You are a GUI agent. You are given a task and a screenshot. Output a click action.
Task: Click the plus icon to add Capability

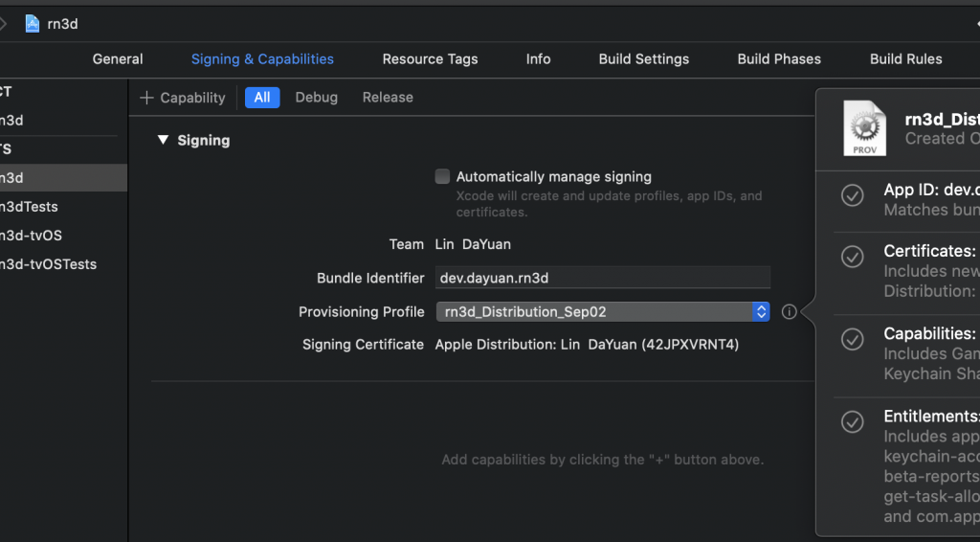[146, 98]
